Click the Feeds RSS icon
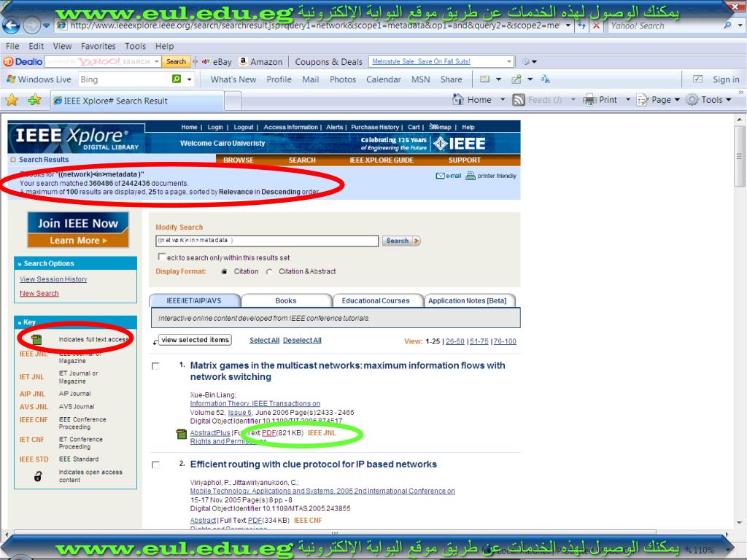The width and height of the screenshot is (747, 560). [x=519, y=99]
